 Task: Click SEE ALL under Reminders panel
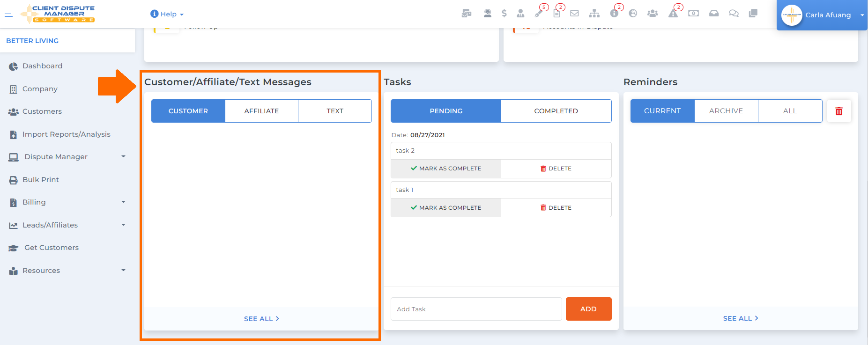tap(741, 318)
